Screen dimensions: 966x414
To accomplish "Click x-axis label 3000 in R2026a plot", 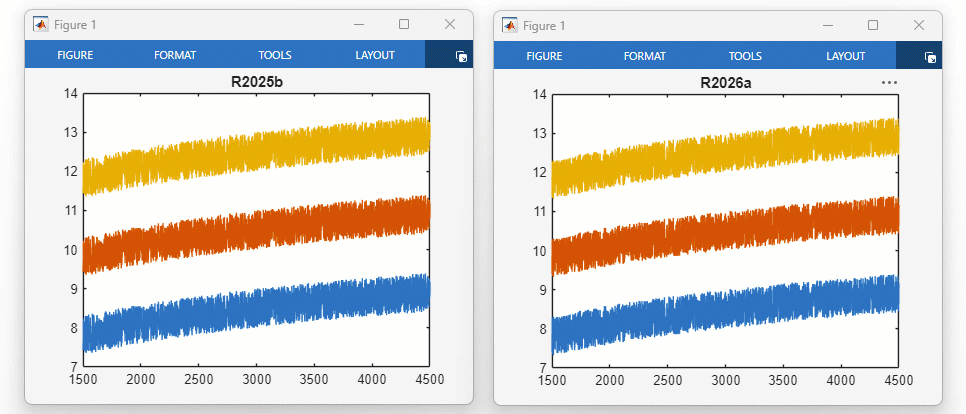I will pyautogui.click(x=725, y=380).
